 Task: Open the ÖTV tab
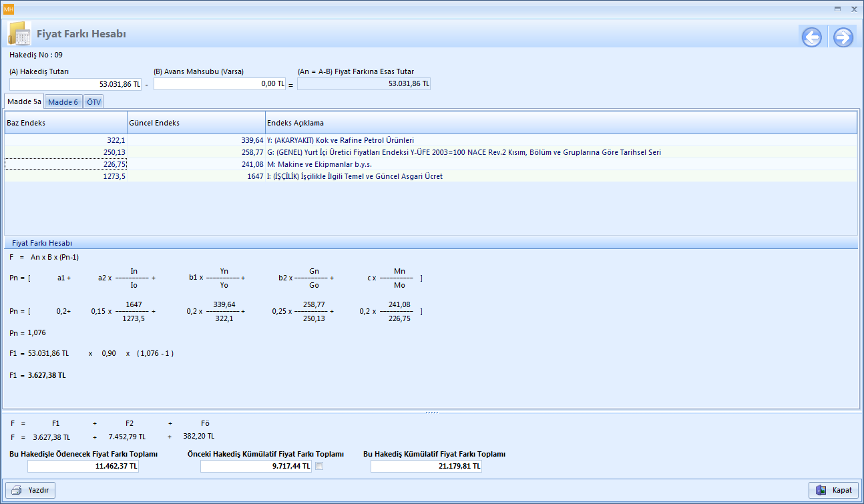click(94, 102)
